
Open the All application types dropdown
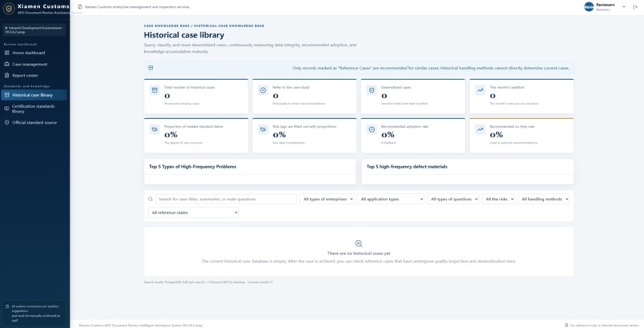point(391,200)
